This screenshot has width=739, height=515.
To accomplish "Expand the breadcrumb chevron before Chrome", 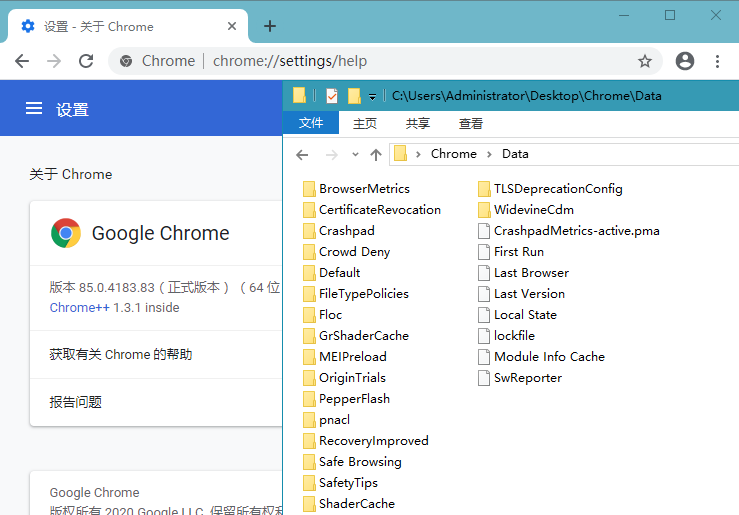I will click(x=418, y=155).
